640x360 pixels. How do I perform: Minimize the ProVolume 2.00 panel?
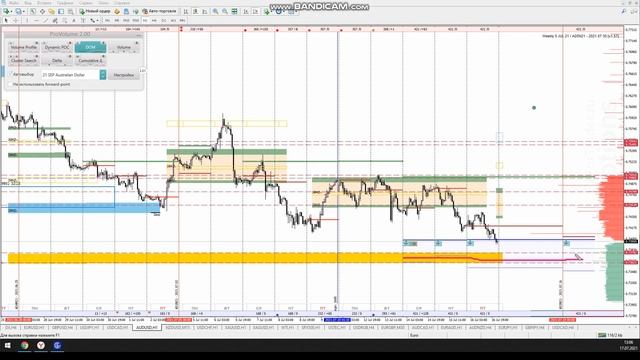click(x=139, y=35)
